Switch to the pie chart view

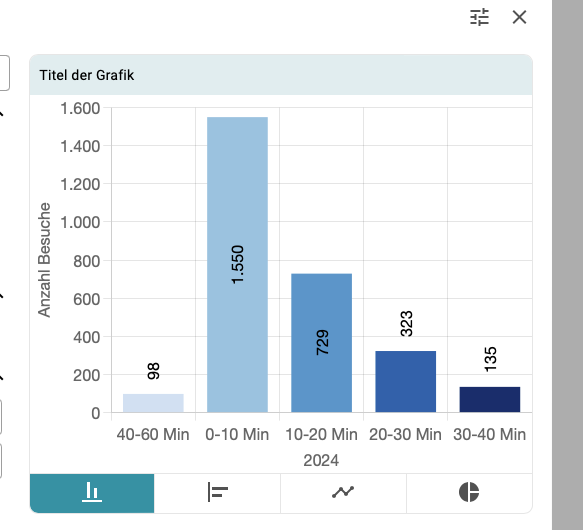(469, 493)
